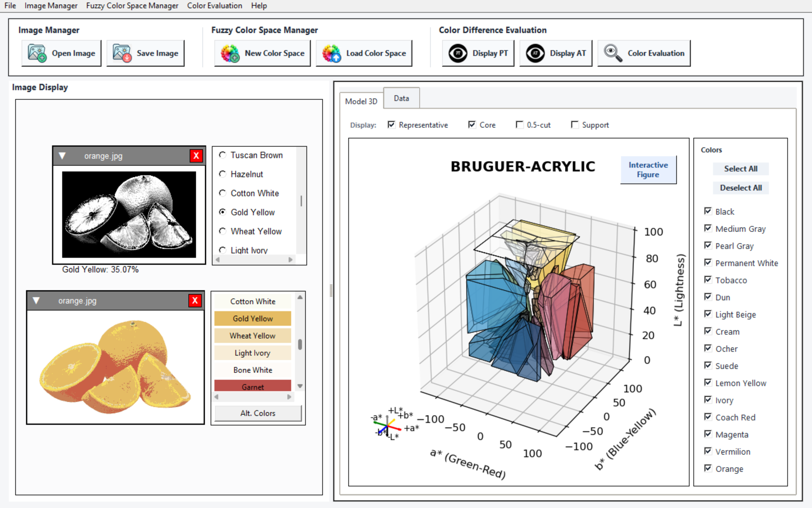Open the Interactive Figure
This screenshot has width=812, height=508.
click(648, 170)
